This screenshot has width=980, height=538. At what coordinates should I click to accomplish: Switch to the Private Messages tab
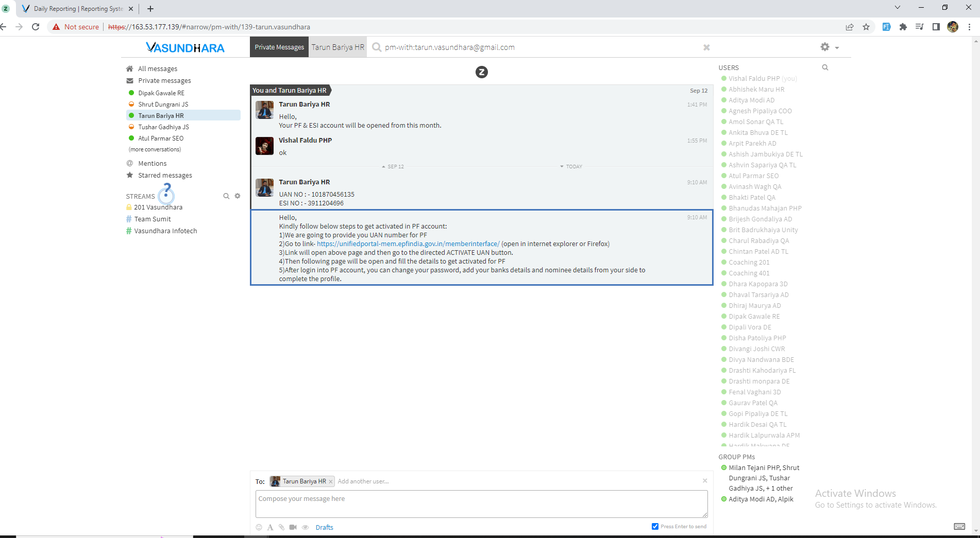(x=279, y=47)
